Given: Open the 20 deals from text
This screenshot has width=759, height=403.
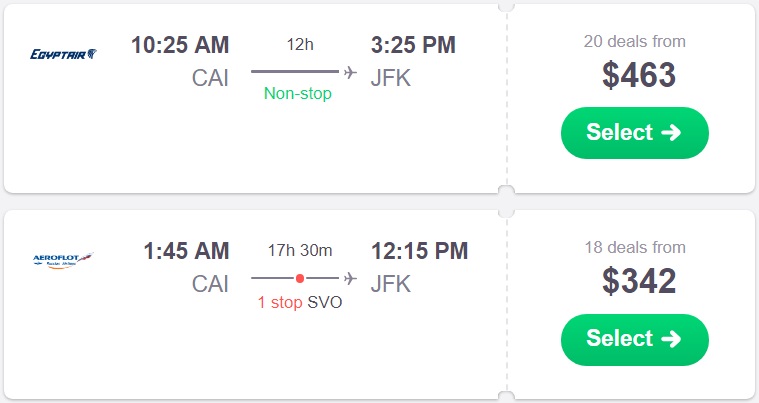Looking at the screenshot, I should pos(635,42).
